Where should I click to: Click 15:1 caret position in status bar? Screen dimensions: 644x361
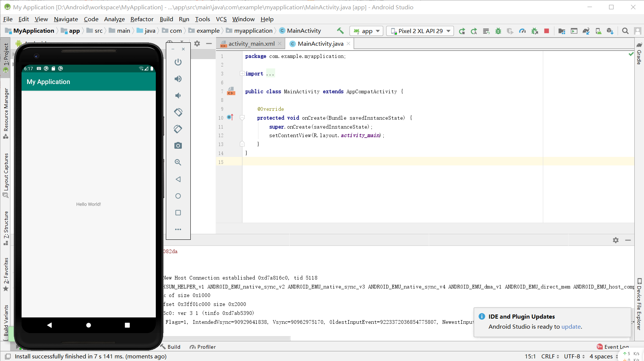pyautogui.click(x=530, y=357)
